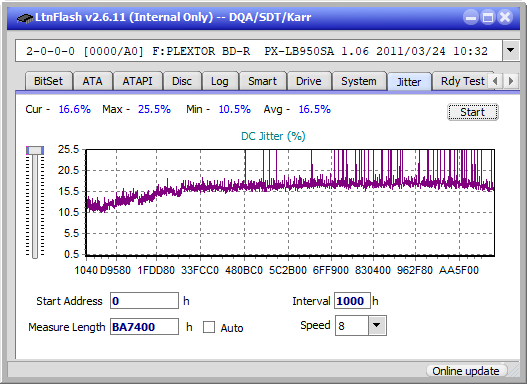Maximize the LtnFlash window
The height and width of the screenshot is (384, 527).
488,17
